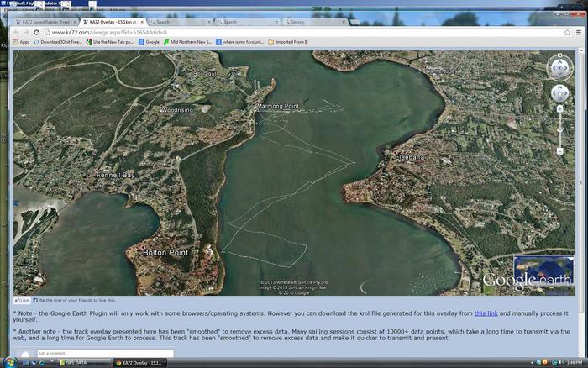Switch to the third Search tab
This screenshot has width=588, height=368.
point(314,22)
